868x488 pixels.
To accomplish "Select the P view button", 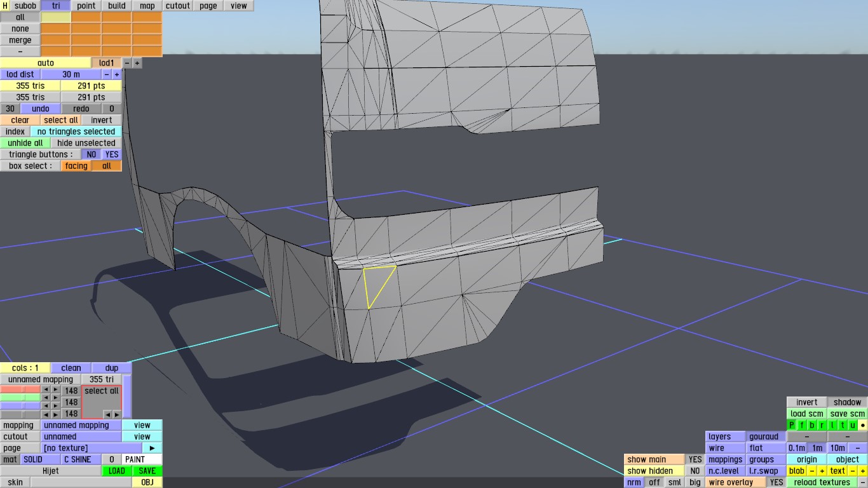I will tap(792, 425).
